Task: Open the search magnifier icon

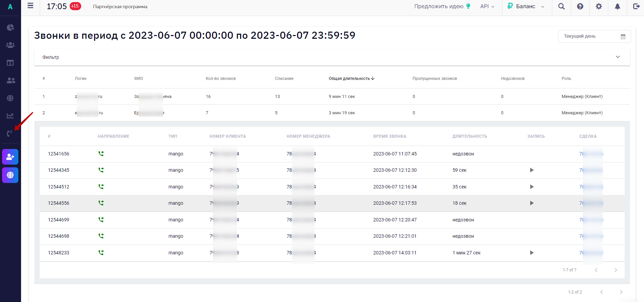Action: (x=561, y=6)
